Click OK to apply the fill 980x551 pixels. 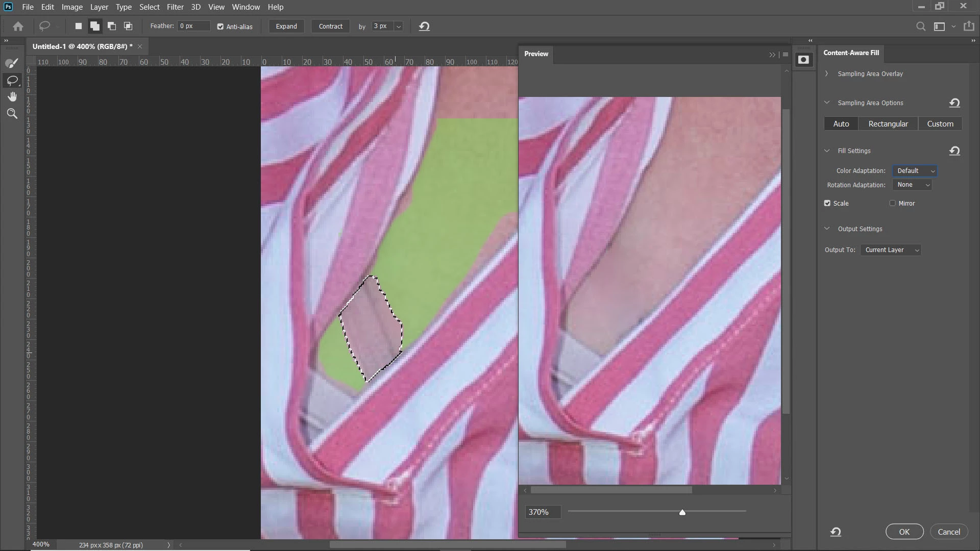(x=904, y=532)
